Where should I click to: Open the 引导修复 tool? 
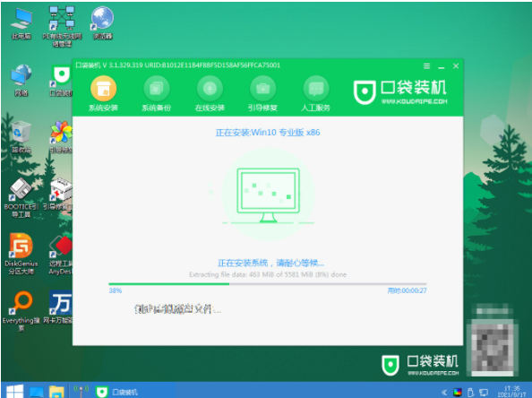262,94
